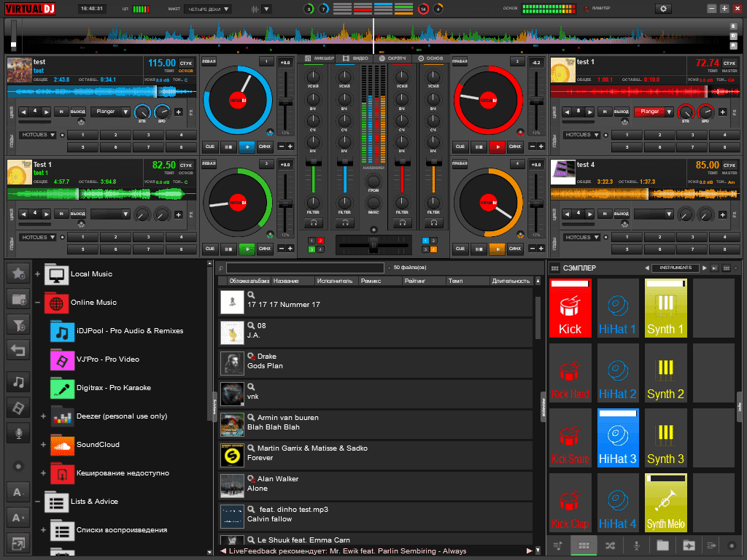747x560 pixels.
Task: Trigger the Kick Snare sampler pad
Action: [570, 437]
